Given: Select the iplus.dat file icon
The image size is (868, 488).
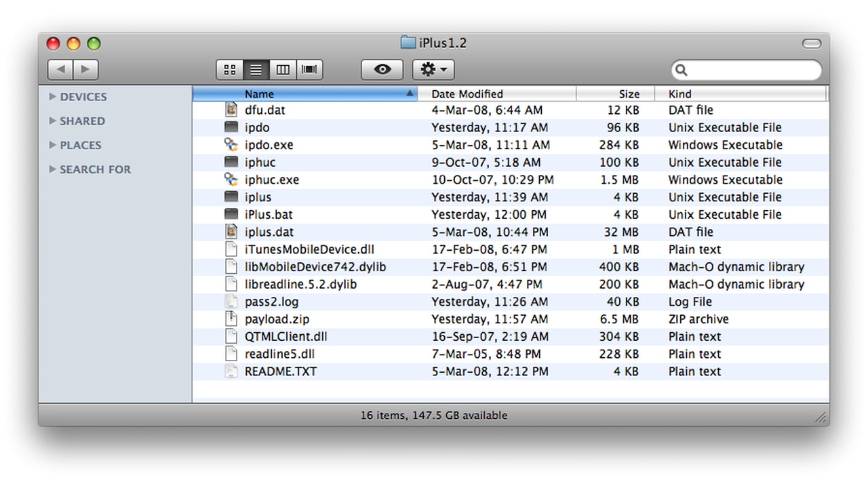Looking at the screenshot, I should pyautogui.click(x=232, y=232).
